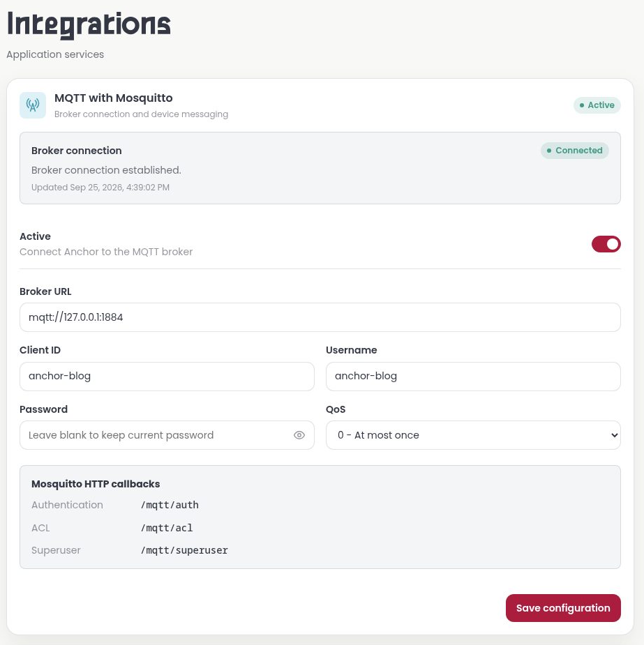Open the QoS dropdown
Screen dimensions: 644x645
[x=473, y=435]
